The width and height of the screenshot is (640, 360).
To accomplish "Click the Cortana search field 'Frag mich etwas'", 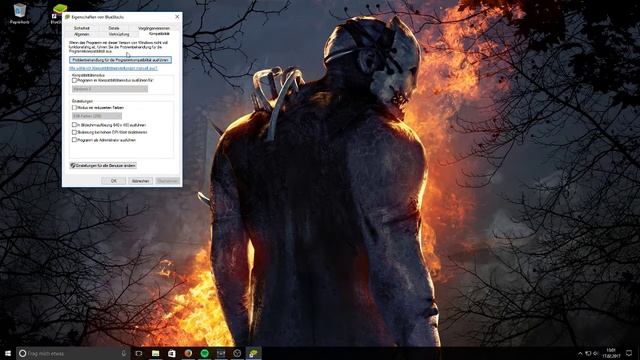I will pos(73,353).
